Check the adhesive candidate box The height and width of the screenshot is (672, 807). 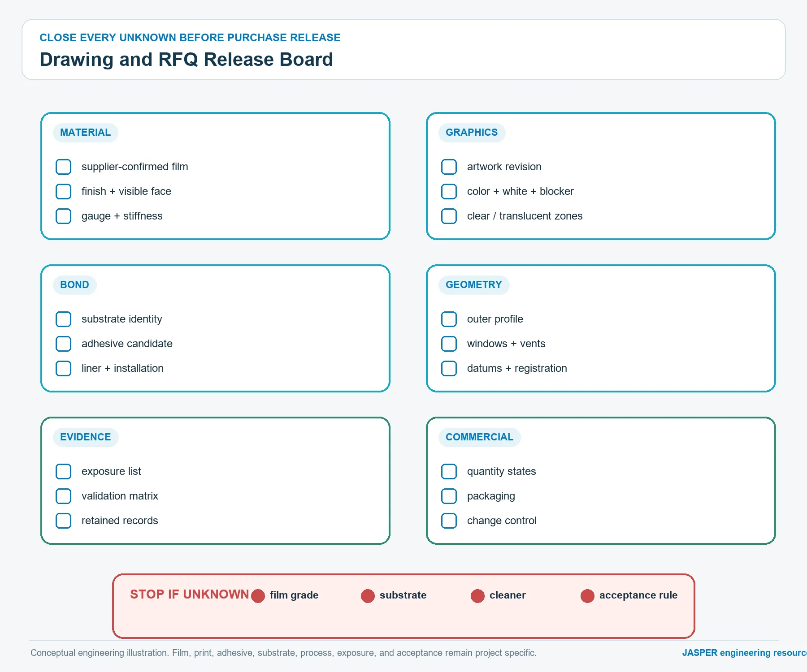[x=63, y=344]
